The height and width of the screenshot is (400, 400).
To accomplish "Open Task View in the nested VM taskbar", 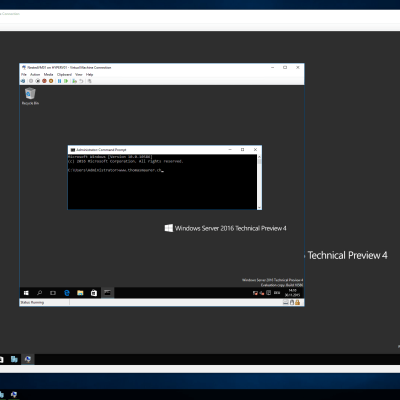I will point(53,293).
